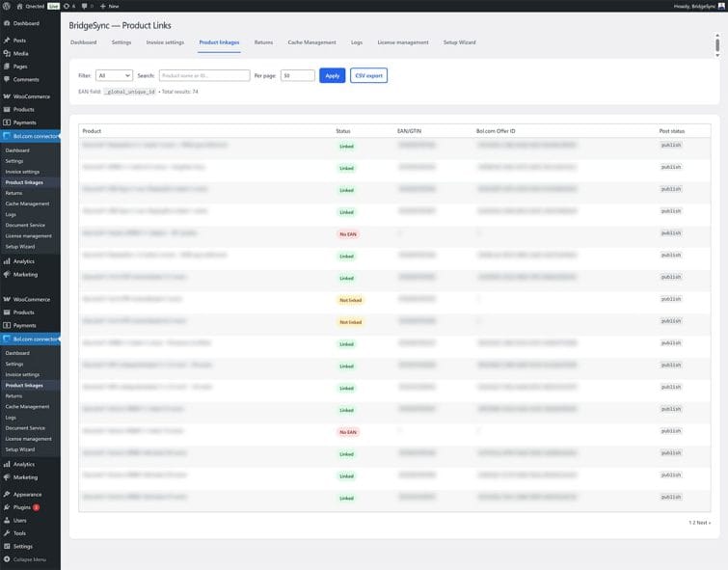Click the red update badge next to Plugins

[x=37, y=507]
